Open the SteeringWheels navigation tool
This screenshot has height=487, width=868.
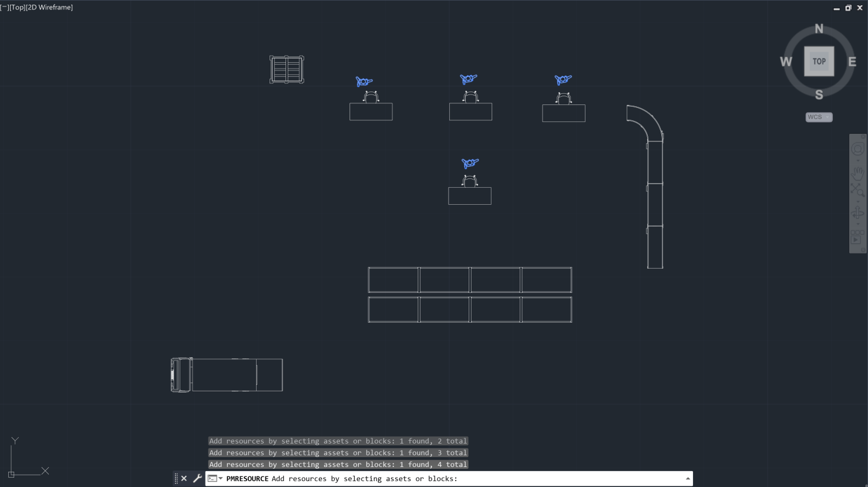click(857, 149)
